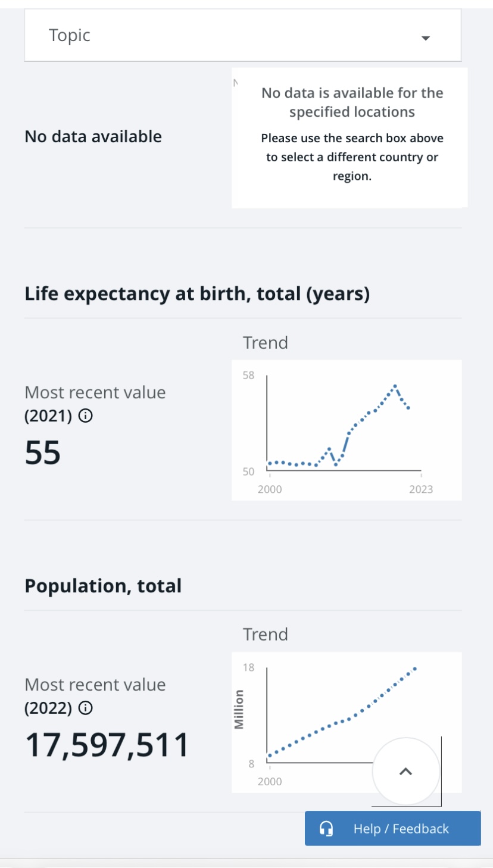The width and height of the screenshot is (493, 868).
Task: Click the life expectancy trend chart
Action: pyautogui.click(x=347, y=430)
